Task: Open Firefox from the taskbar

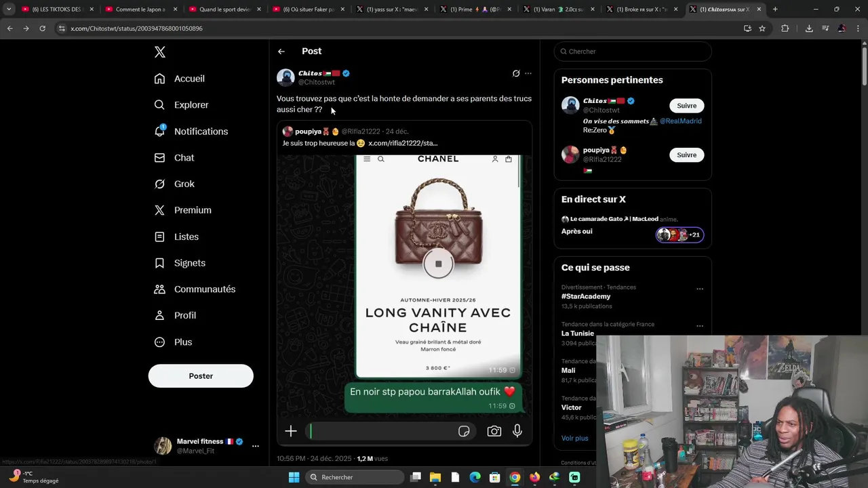Action: 534,477
